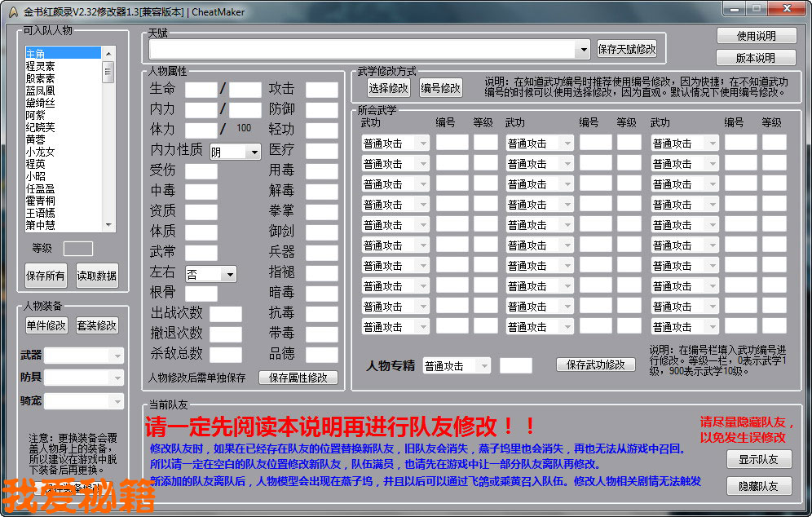Open the 天赋 talent dropdown
This screenshot has height=517, width=812.
click(582, 50)
